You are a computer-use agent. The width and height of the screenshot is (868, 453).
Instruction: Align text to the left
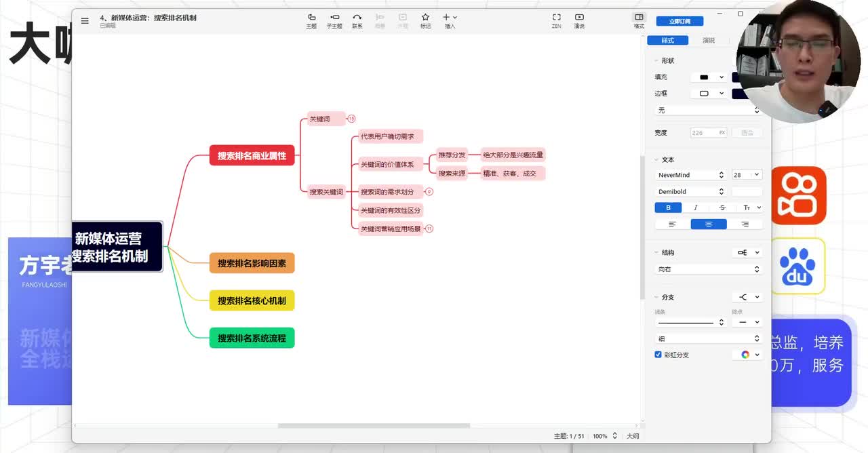(672, 224)
